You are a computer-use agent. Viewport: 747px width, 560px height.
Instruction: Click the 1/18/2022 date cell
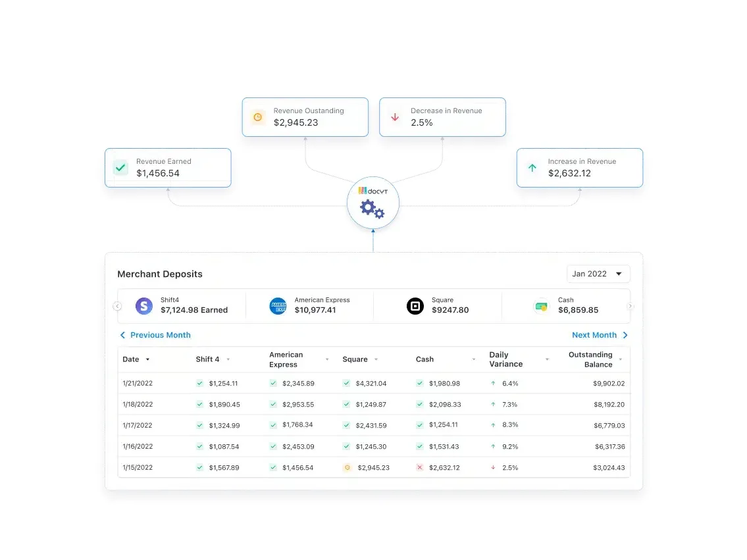[x=138, y=404]
